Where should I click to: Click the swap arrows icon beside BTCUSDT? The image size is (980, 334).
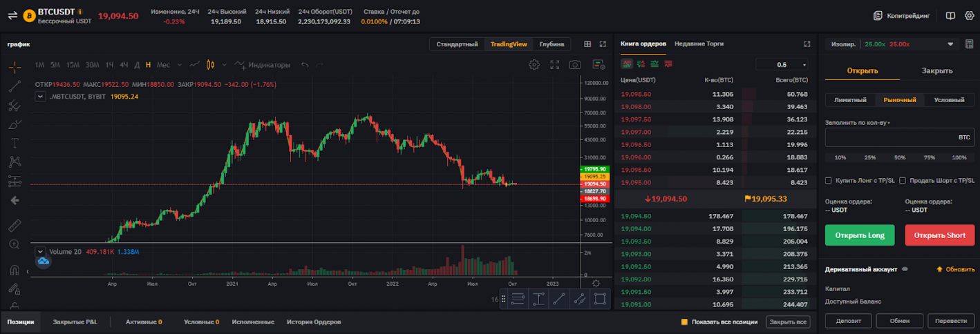point(12,15)
